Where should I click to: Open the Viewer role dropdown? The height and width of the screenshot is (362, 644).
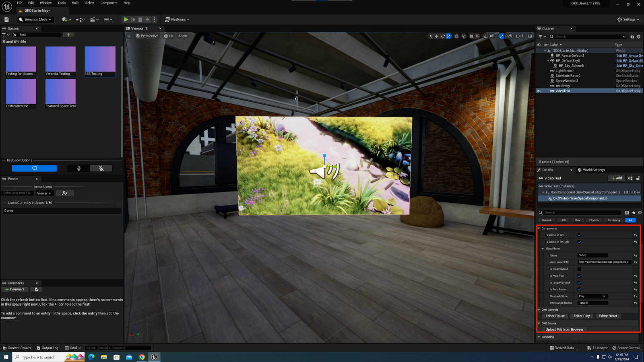click(x=44, y=193)
